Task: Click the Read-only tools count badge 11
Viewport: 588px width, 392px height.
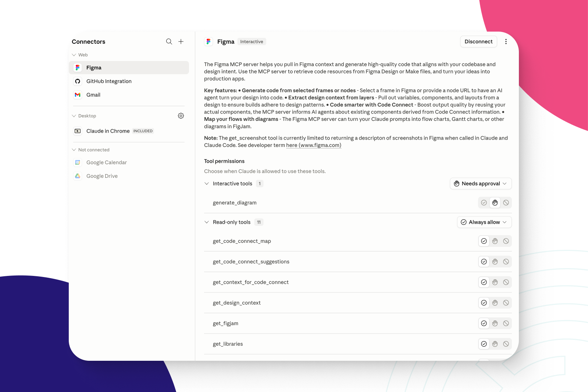Action: 259,222
